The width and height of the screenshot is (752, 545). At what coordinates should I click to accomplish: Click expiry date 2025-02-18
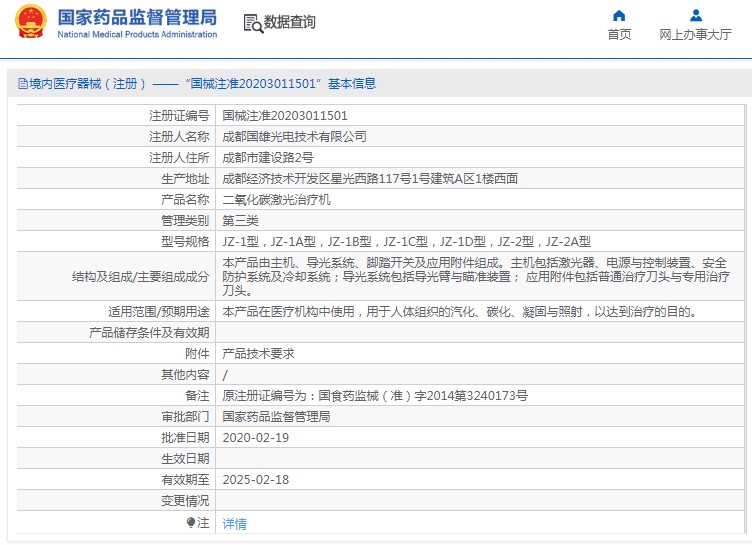[256, 480]
